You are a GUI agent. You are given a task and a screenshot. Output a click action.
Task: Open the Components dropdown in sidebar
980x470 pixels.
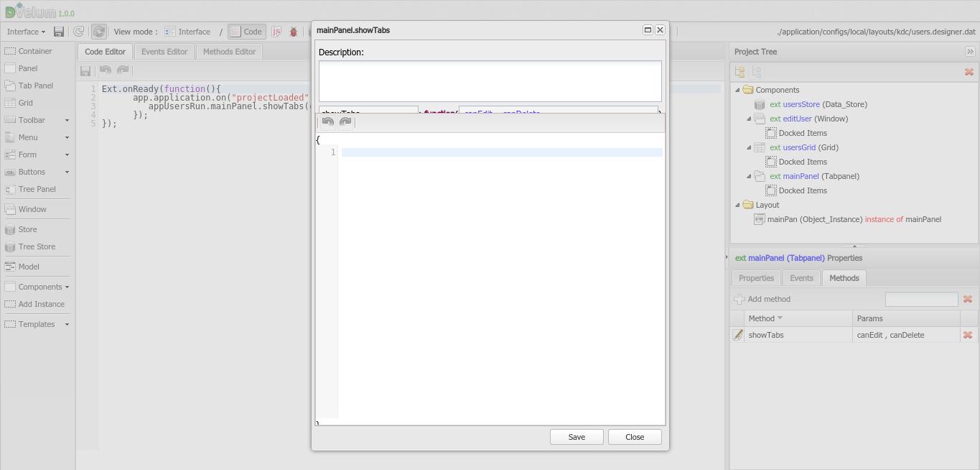pyautogui.click(x=37, y=287)
